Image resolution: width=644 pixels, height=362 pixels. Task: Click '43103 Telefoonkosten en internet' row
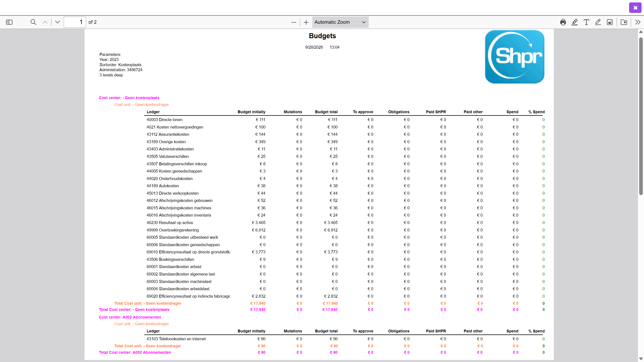tap(345, 339)
